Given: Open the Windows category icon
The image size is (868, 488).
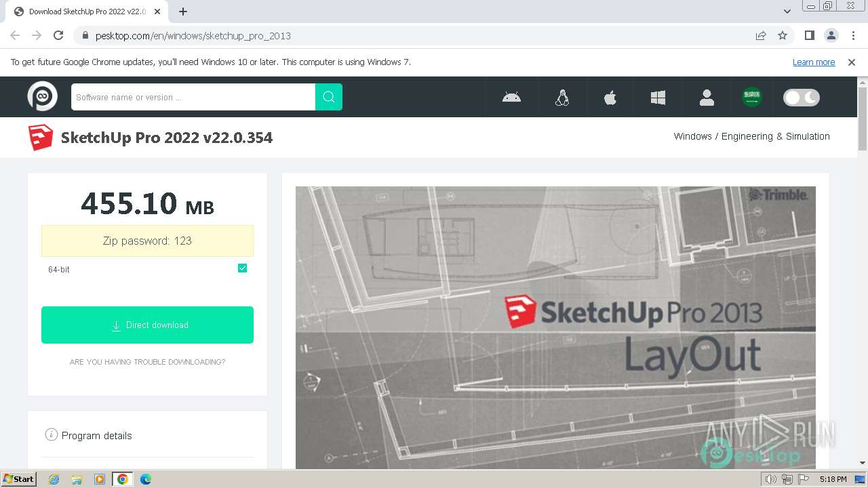Looking at the screenshot, I should [658, 98].
